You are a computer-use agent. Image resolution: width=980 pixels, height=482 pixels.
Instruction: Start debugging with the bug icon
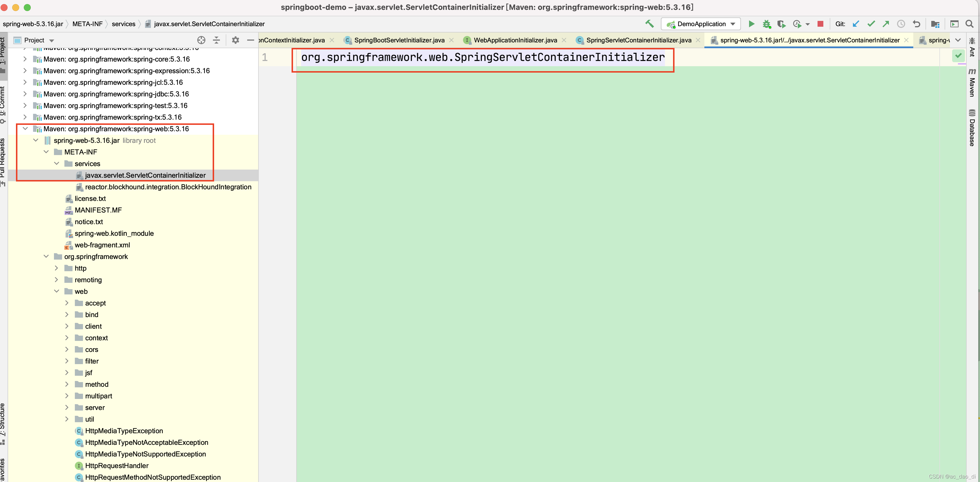(x=766, y=24)
